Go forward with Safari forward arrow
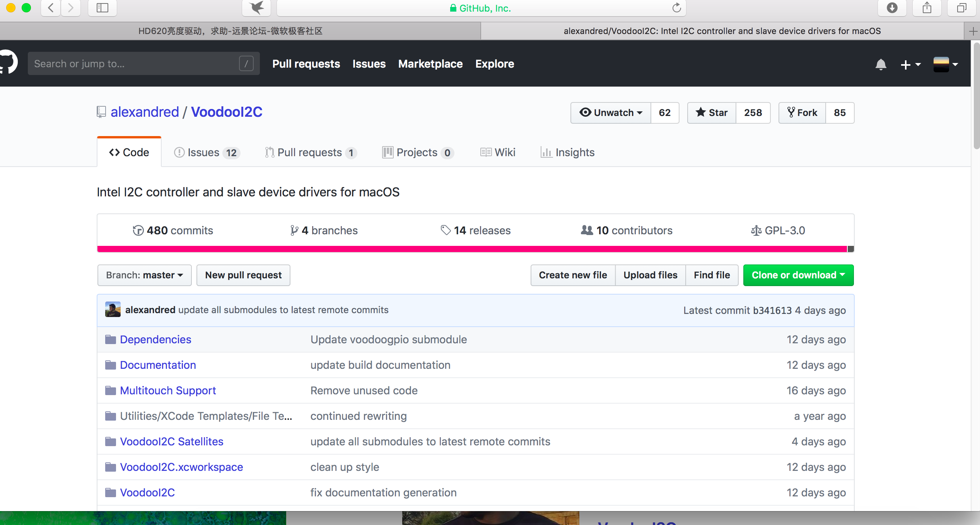This screenshot has height=525, width=980. [x=70, y=8]
